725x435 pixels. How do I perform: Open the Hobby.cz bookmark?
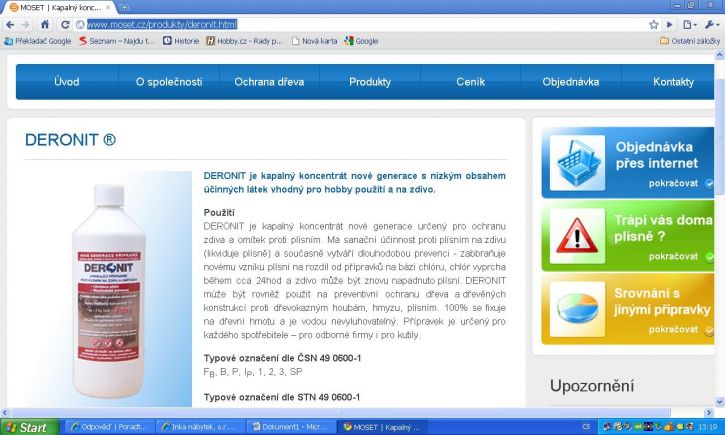coord(244,41)
